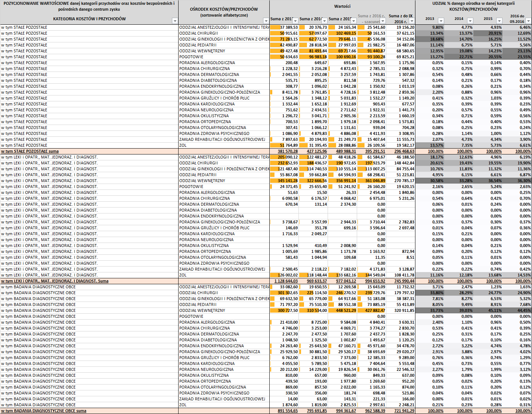Select the subtotal cell 395 291,51

tap(372, 151)
